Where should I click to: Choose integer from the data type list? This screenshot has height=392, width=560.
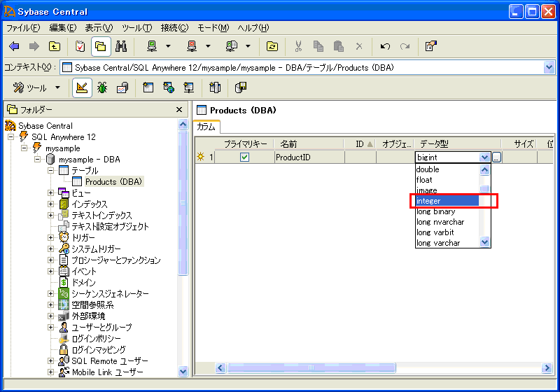[x=447, y=201]
